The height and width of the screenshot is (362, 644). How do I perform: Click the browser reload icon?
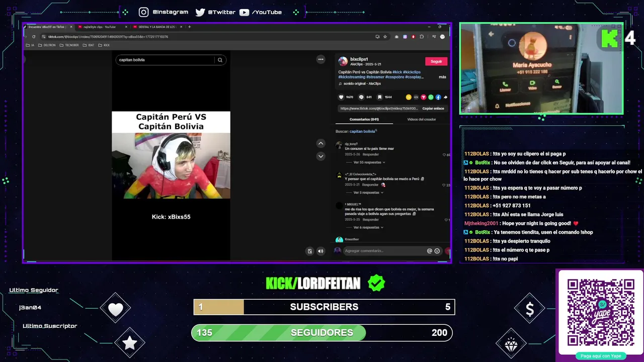point(34,37)
